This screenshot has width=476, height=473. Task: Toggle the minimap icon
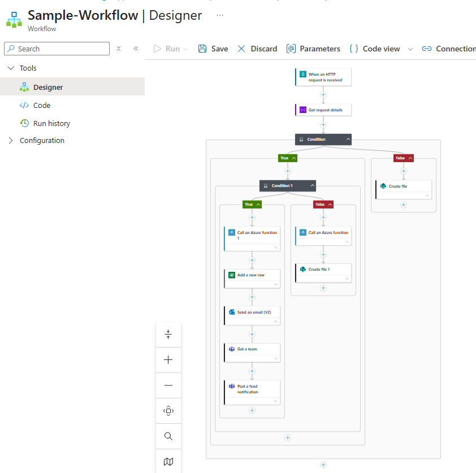tap(168, 462)
